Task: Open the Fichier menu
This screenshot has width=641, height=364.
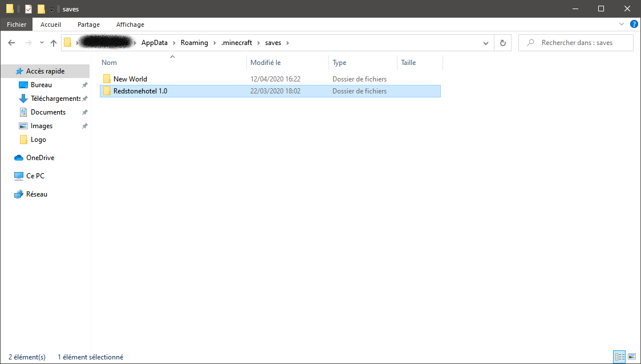Action: coord(16,24)
